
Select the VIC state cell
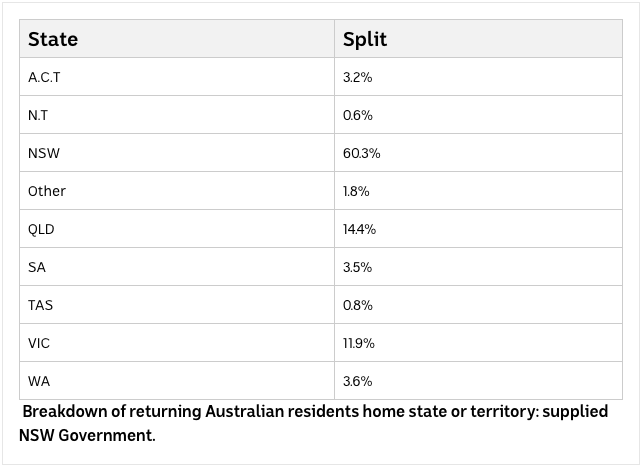(x=39, y=343)
